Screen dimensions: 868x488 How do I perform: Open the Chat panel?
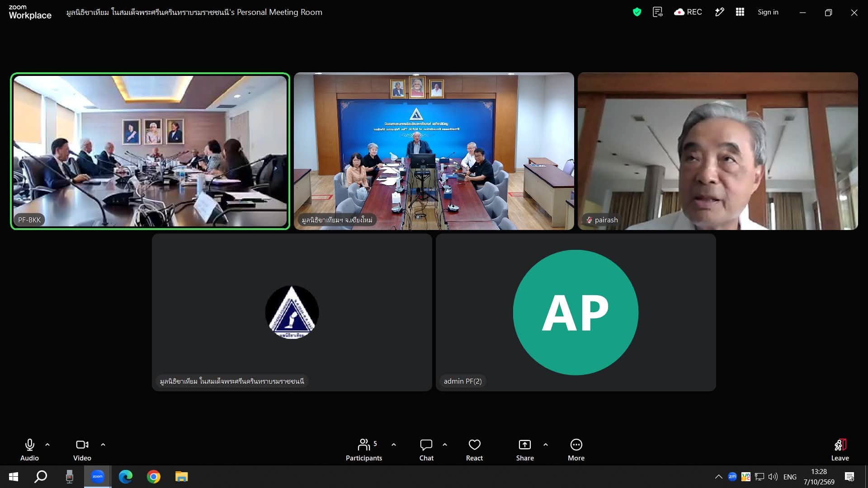pyautogui.click(x=426, y=450)
